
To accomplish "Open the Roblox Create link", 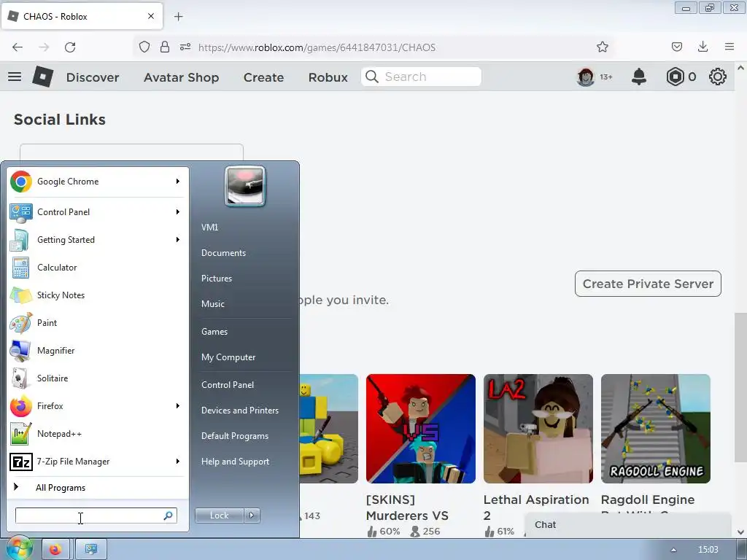I will (263, 77).
